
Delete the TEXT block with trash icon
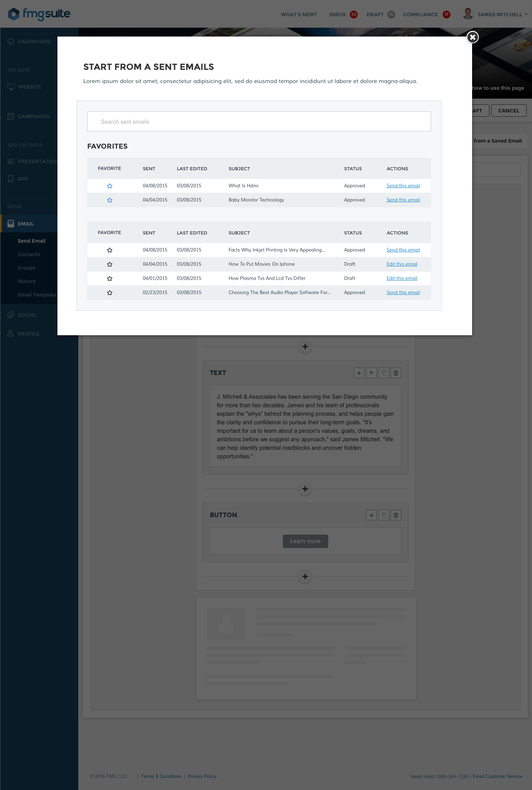396,373
